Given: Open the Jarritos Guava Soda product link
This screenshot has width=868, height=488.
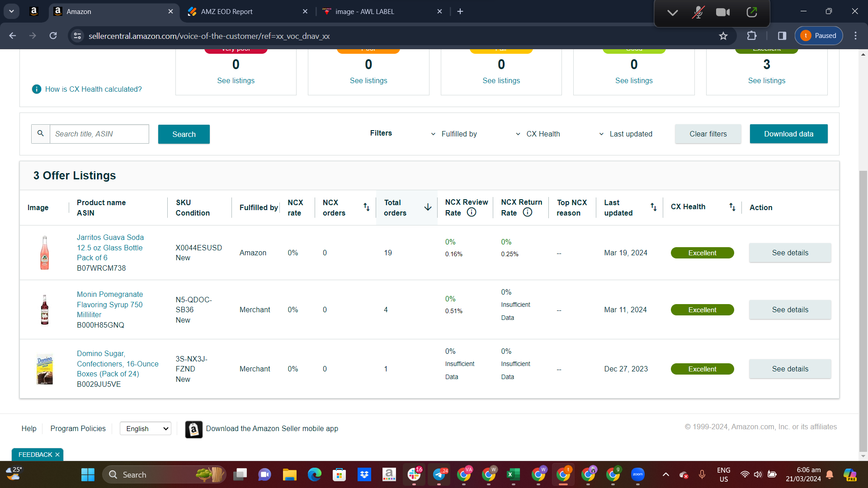Looking at the screenshot, I should click(110, 248).
